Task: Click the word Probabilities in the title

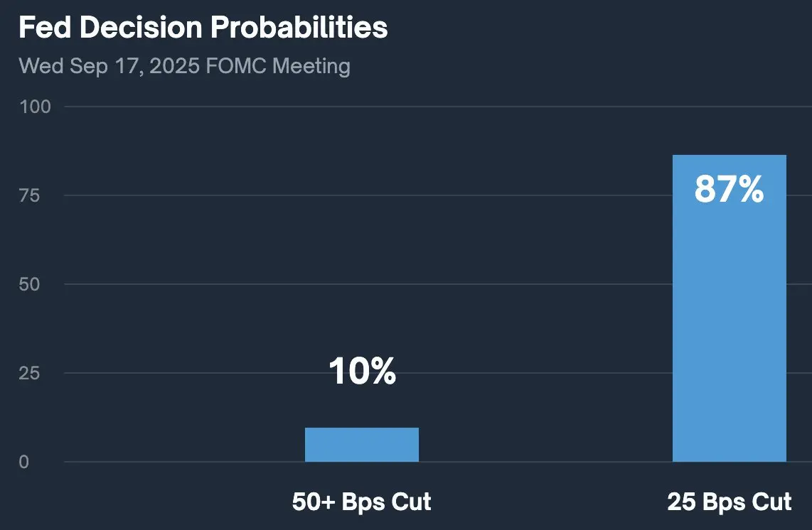Action: pyautogui.click(x=299, y=28)
